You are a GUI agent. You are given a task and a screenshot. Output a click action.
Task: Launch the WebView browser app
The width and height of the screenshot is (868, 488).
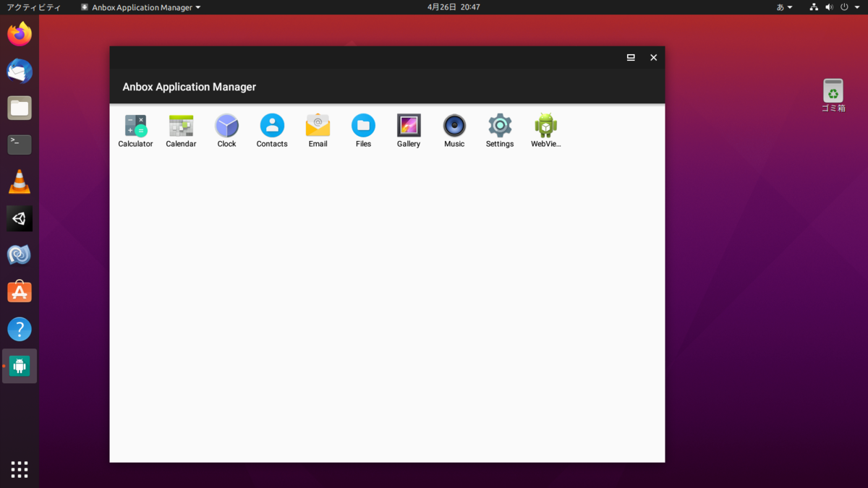tap(545, 131)
